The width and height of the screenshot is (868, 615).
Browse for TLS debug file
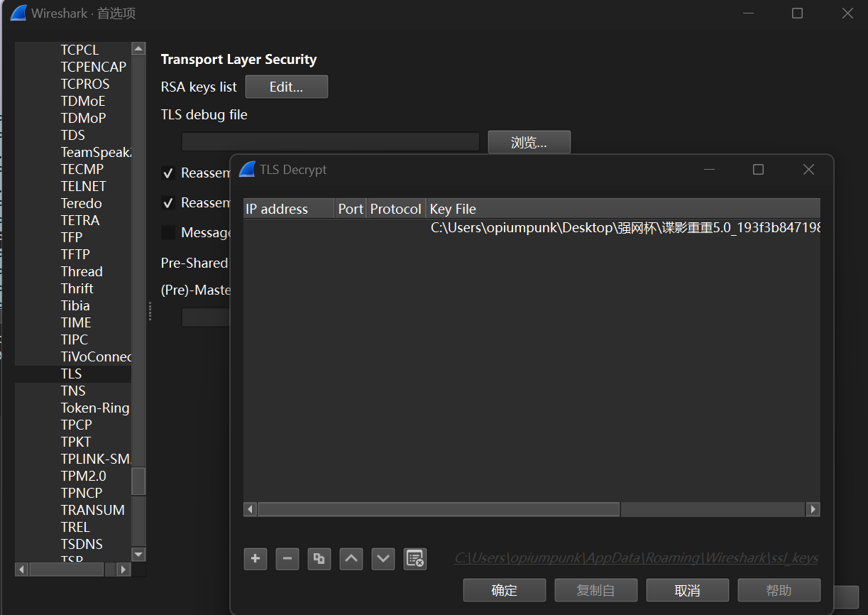pyautogui.click(x=529, y=142)
